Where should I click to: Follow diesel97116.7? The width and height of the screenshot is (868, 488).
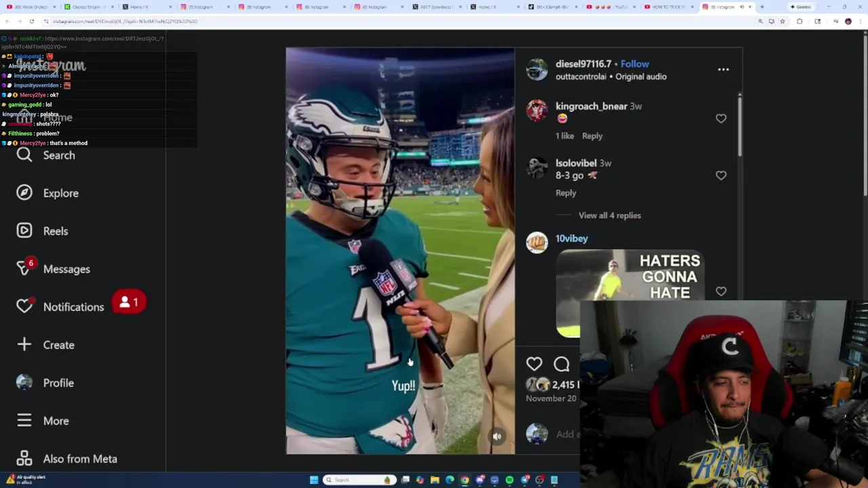(x=635, y=64)
